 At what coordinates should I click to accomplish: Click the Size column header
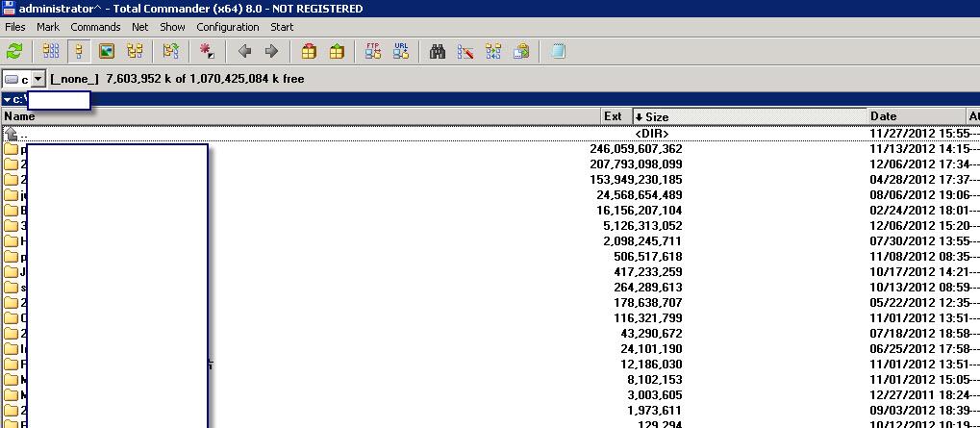coord(750,116)
